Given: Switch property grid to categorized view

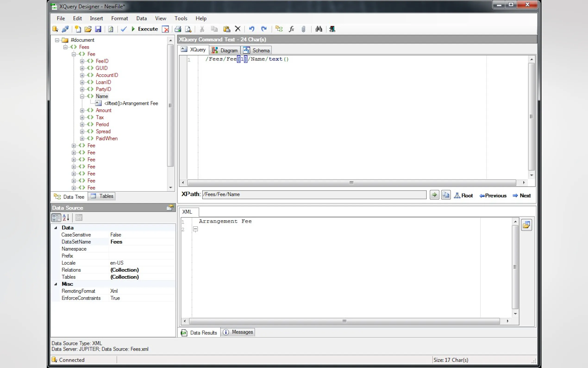Looking at the screenshot, I should [x=56, y=218].
